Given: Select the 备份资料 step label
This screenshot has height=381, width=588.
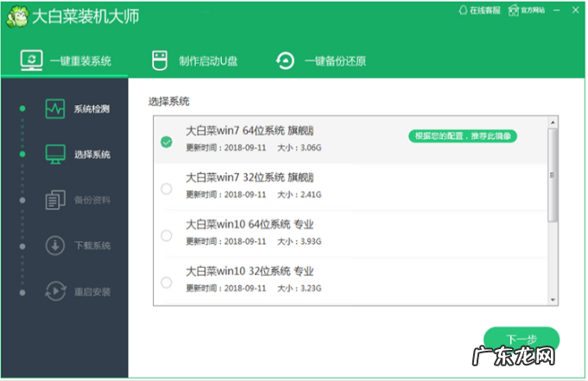Looking at the screenshot, I should click(92, 200).
